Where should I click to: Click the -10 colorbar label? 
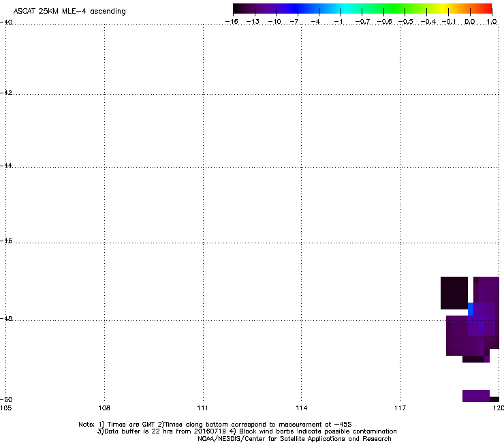click(274, 22)
